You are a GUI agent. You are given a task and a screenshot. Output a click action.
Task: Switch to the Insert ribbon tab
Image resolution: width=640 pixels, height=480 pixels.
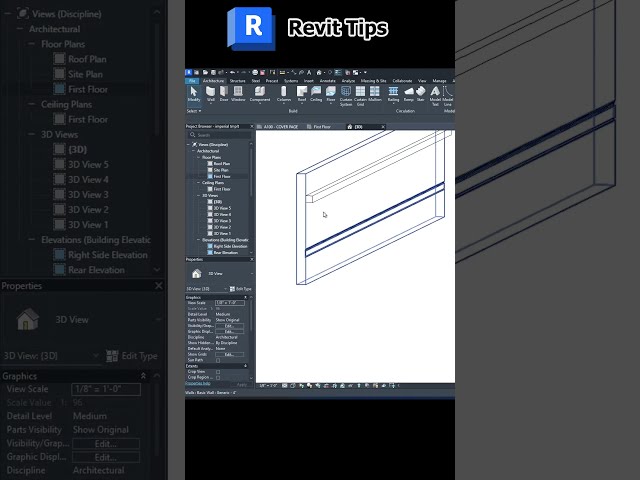[309, 81]
